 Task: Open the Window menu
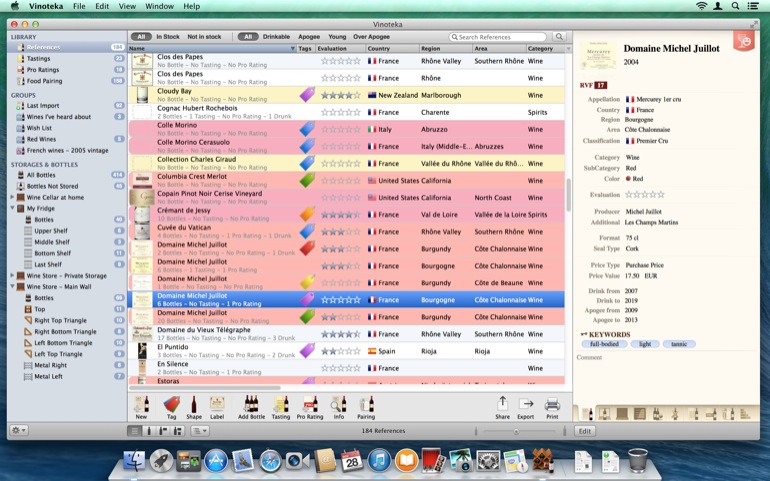click(159, 6)
